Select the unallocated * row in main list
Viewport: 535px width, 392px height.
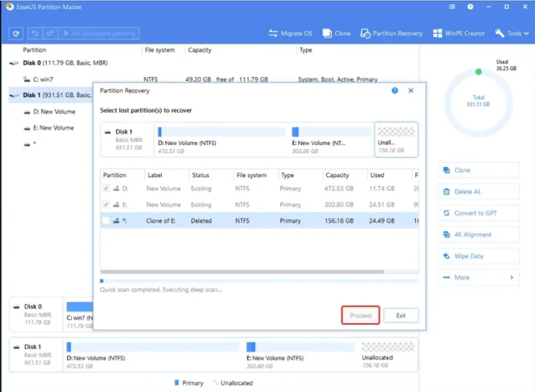[x=30, y=144]
